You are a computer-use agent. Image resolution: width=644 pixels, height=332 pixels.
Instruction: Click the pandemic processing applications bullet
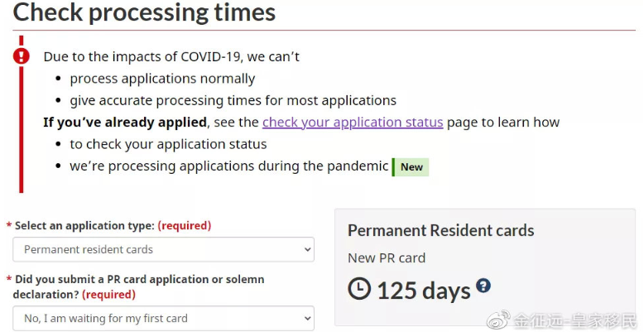pyautogui.click(x=228, y=166)
